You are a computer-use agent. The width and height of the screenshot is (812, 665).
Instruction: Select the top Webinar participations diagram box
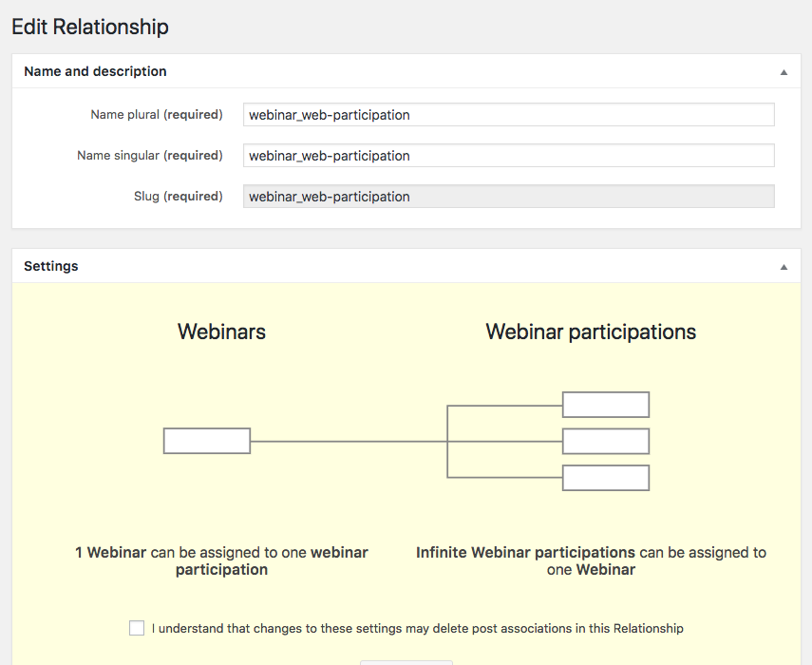[605, 405]
